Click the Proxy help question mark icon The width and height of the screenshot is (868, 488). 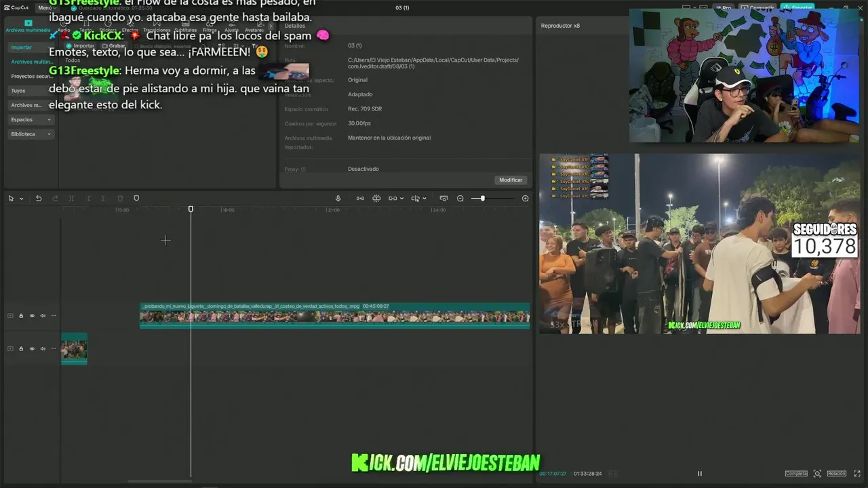tap(303, 169)
